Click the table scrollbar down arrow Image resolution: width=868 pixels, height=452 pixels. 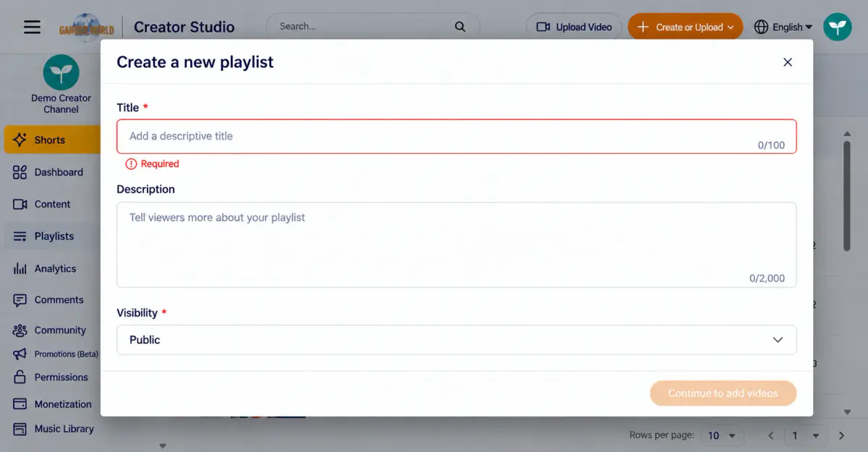(847, 412)
